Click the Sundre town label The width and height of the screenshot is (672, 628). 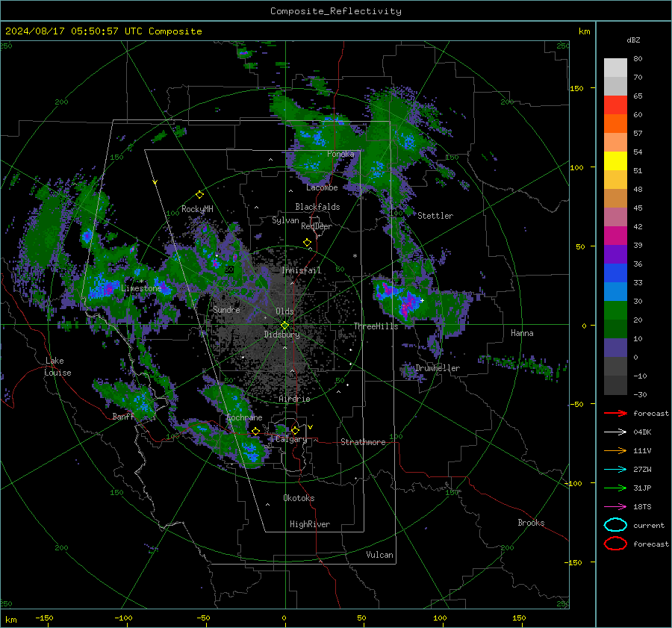226,309
